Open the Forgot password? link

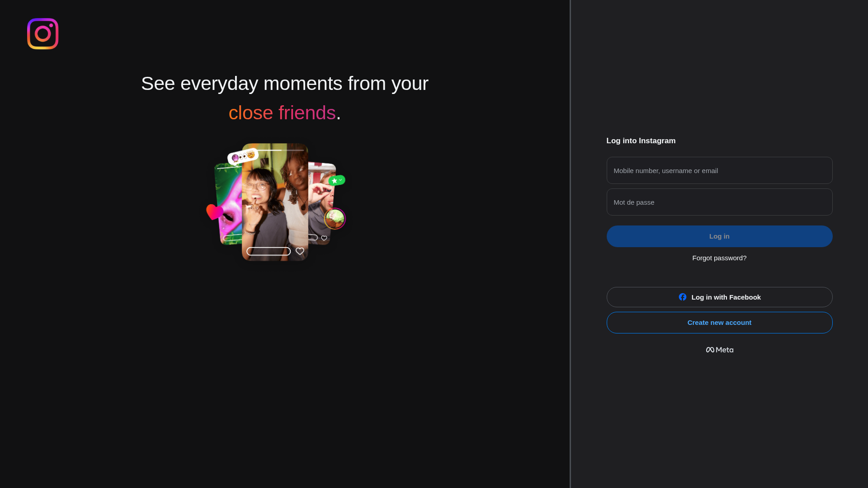pos(719,258)
